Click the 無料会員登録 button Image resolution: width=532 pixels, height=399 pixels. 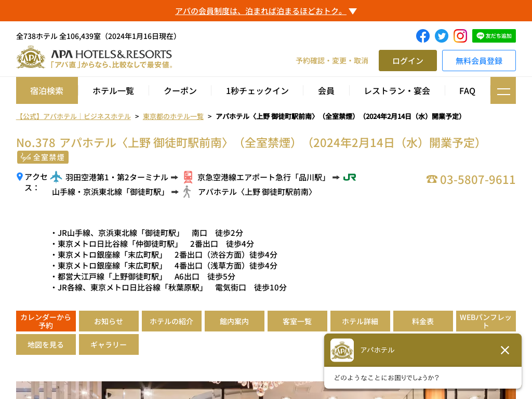pos(478,61)
